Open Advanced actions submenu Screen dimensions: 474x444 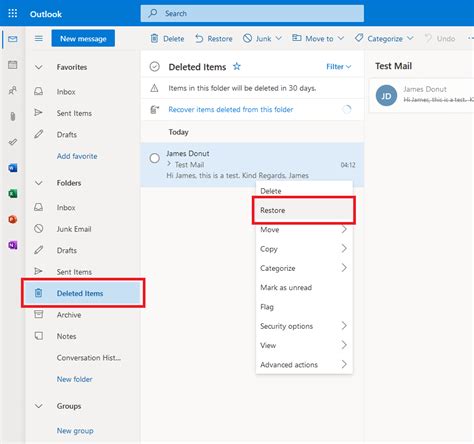click(304, 365)
